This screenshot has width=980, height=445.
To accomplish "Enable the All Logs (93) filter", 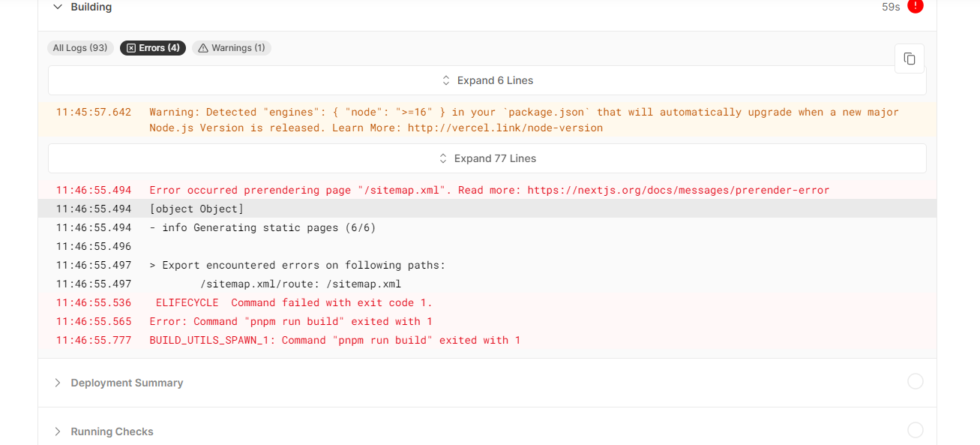I will point(79,47).
